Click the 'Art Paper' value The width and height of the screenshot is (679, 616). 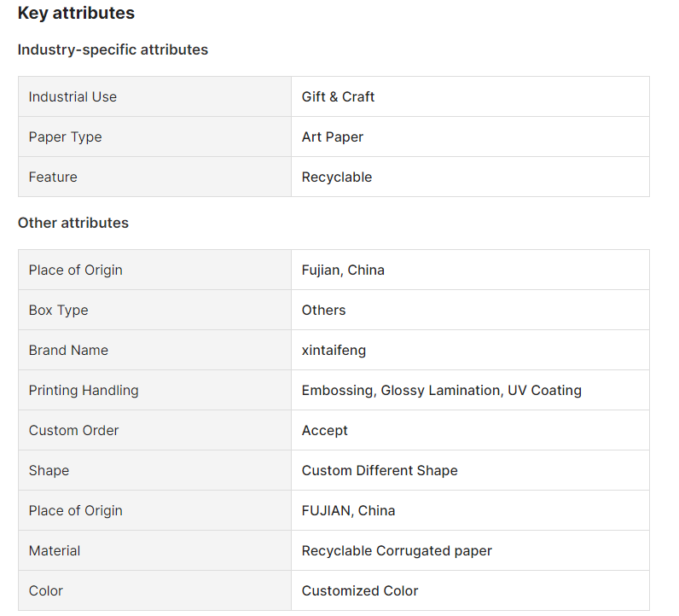[333, 137]
